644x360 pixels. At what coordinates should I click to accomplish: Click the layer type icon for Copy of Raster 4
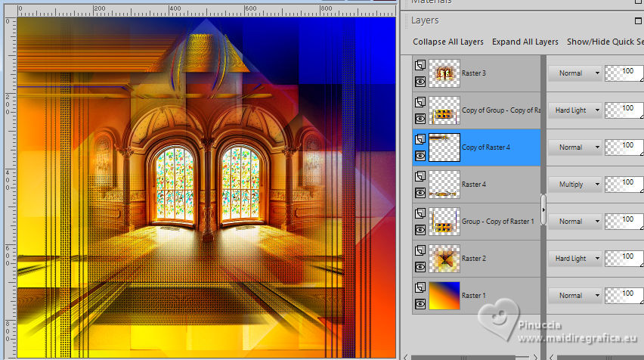(x=420, y=139)
